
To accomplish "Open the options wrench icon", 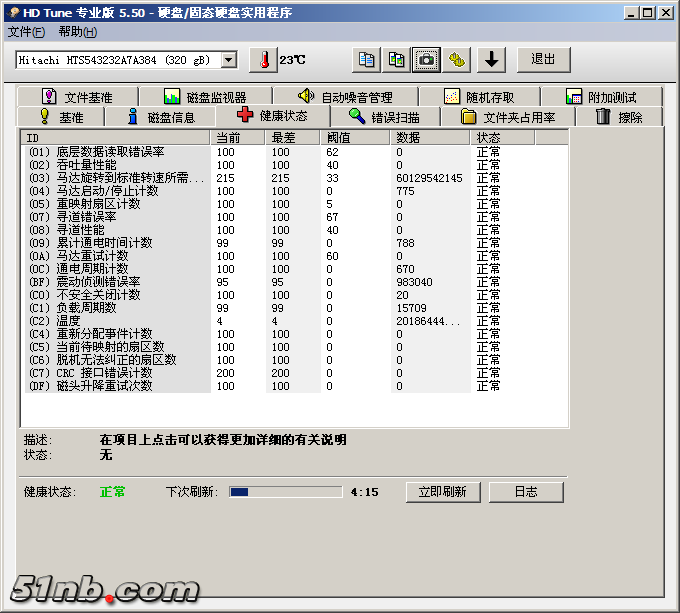I will pos(457,60).
